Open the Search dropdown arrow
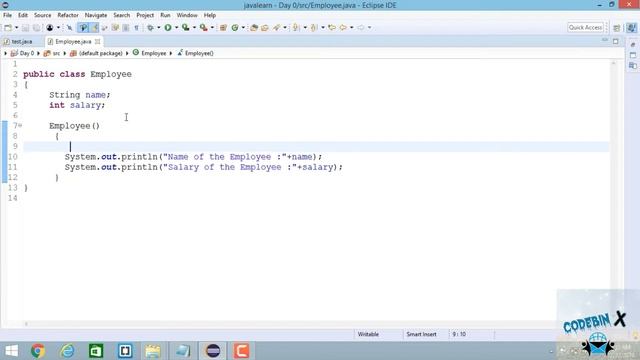The image size is (640, 360). point(285,28)
